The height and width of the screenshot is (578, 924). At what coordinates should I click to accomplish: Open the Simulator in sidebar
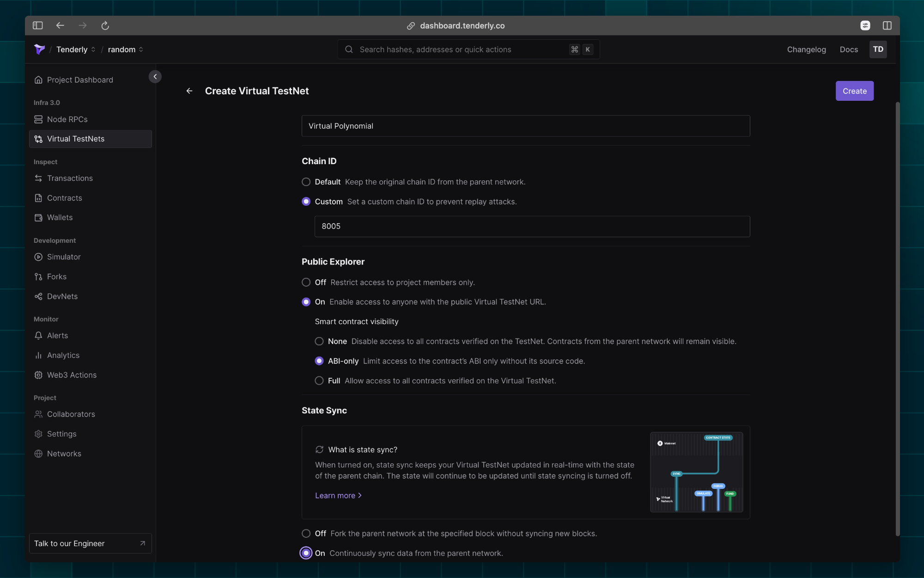pos(64,257)
